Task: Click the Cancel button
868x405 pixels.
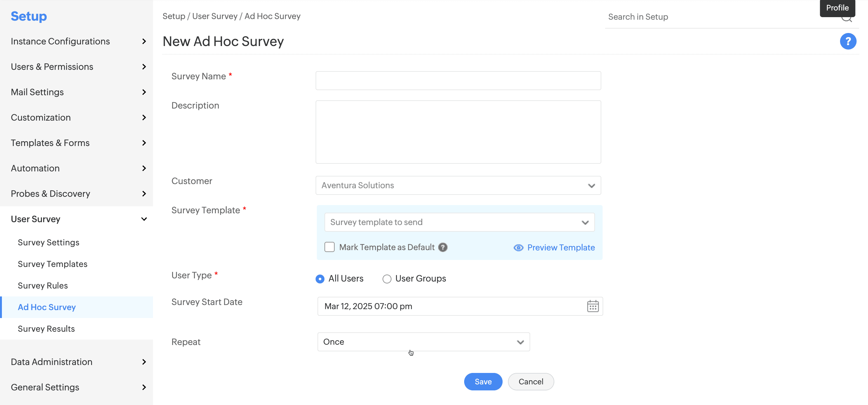Action: [531, 382]
